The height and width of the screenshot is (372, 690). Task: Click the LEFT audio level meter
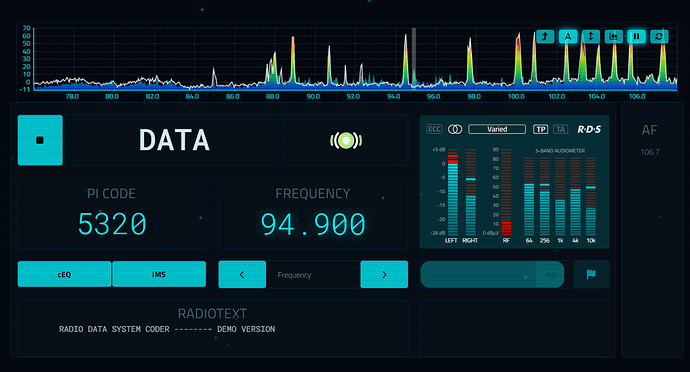click(x=453, y=192)
